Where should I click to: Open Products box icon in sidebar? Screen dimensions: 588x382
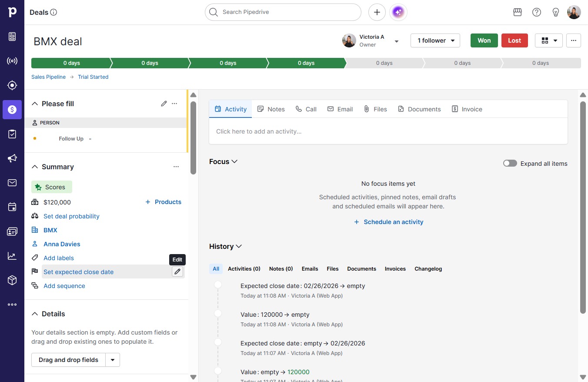[12, 280]
